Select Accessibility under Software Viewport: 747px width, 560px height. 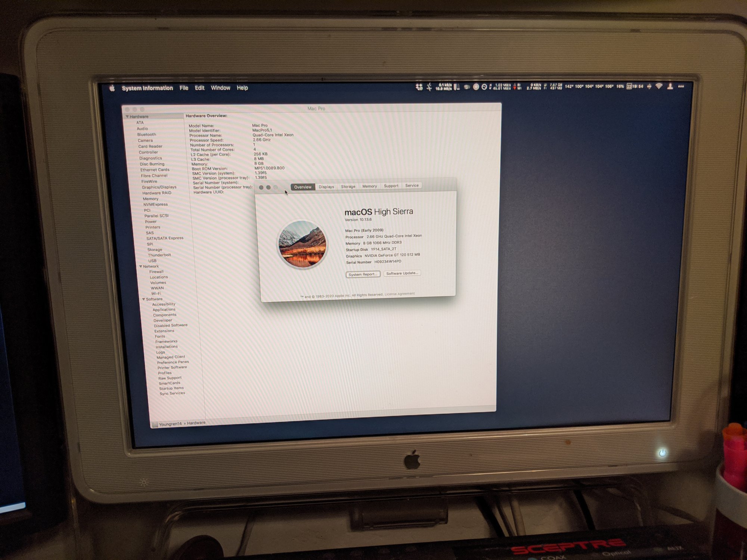tap(164, 304)
